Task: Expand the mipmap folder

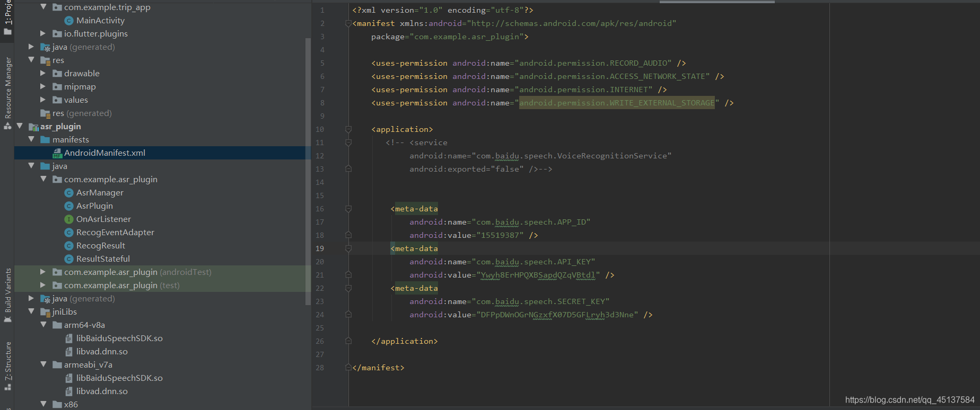Action: tap(43, 86)
